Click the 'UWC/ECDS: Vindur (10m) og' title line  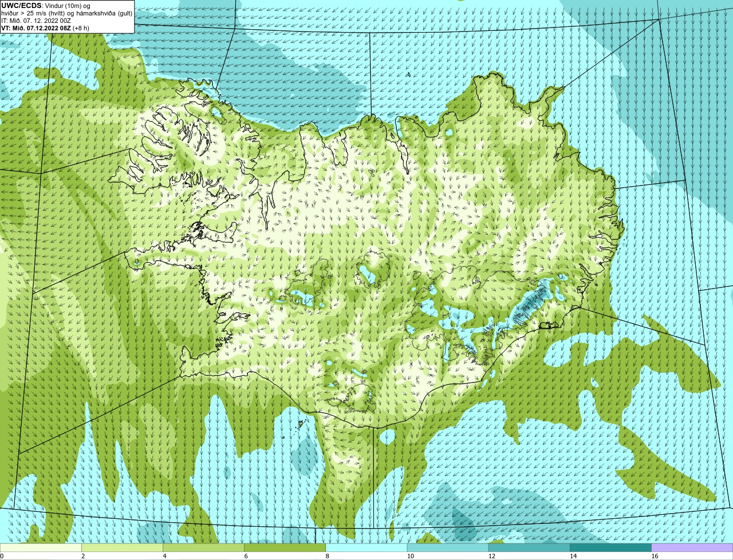(46, 5)
